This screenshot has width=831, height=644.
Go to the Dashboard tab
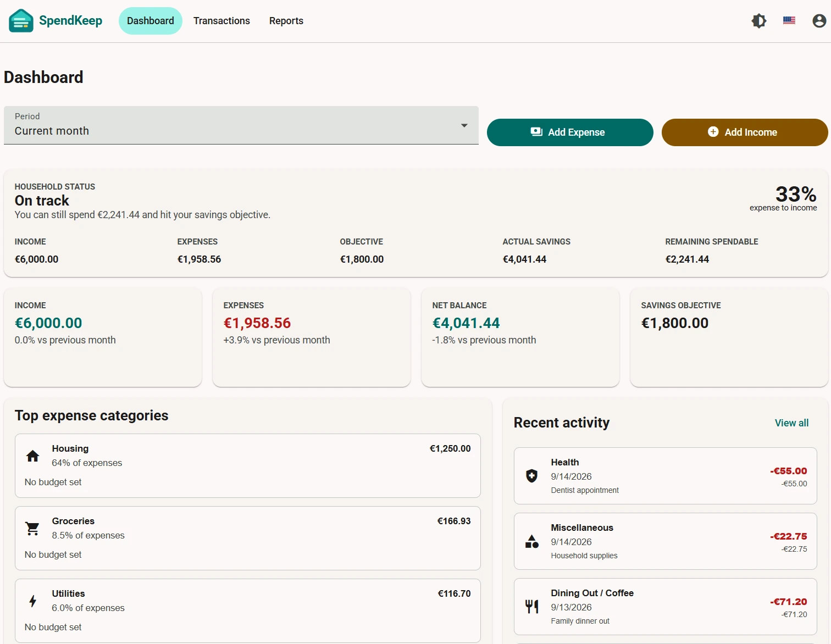[x=151, y=21]
